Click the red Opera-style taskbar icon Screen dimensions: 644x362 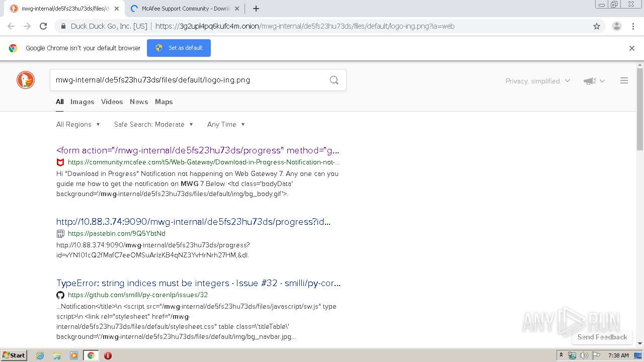coord(108,355)
